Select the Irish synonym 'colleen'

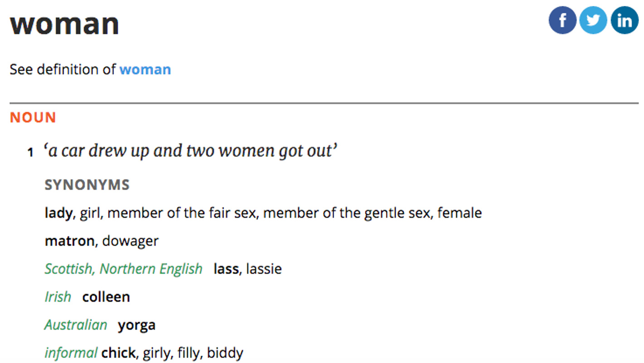[106, 296]
